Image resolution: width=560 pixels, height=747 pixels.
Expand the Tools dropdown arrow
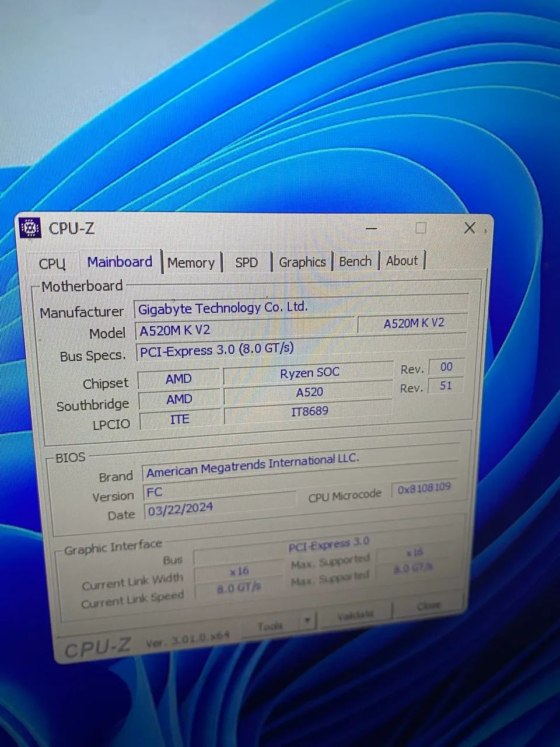(x=307, y=622)
